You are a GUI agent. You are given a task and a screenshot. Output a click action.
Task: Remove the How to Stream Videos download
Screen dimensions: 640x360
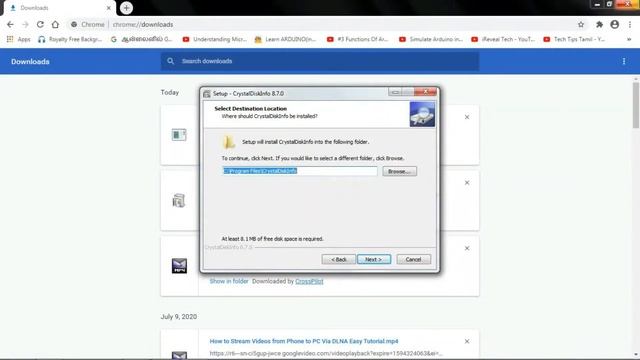pyautogui.click(x=467, y=341)
